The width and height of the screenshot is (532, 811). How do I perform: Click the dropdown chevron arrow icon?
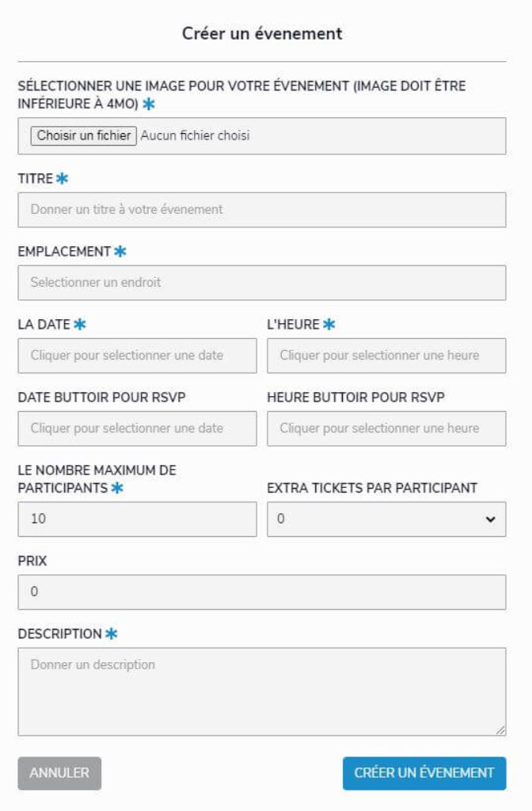tap(490, 520)
